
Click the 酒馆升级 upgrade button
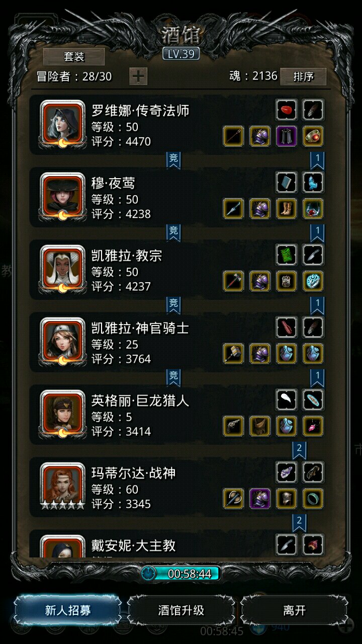click(181, 611)
